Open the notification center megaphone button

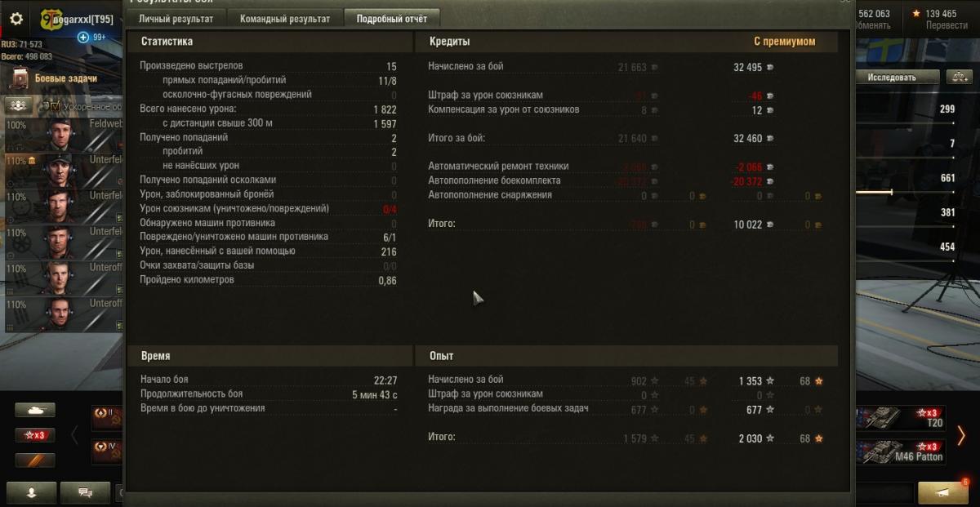coord(943,492)
